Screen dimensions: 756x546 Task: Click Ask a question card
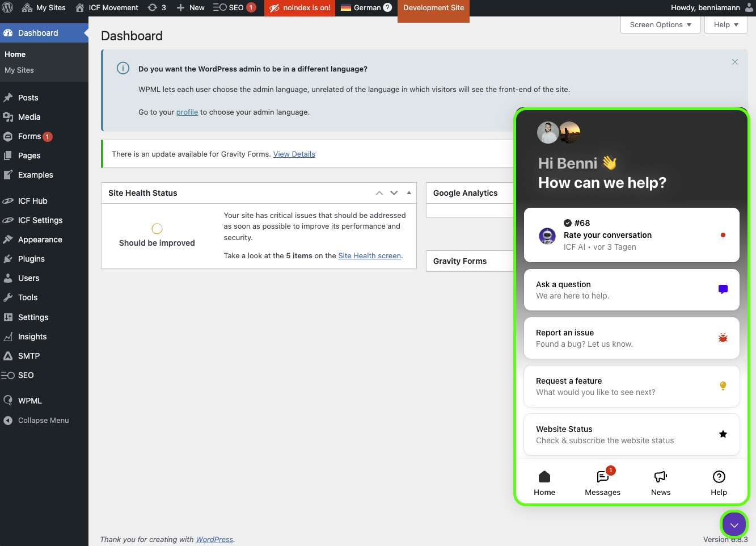[632, 290]
